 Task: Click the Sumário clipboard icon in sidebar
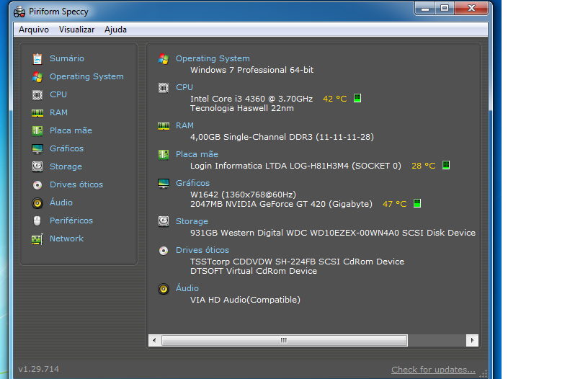click(37, 59)
